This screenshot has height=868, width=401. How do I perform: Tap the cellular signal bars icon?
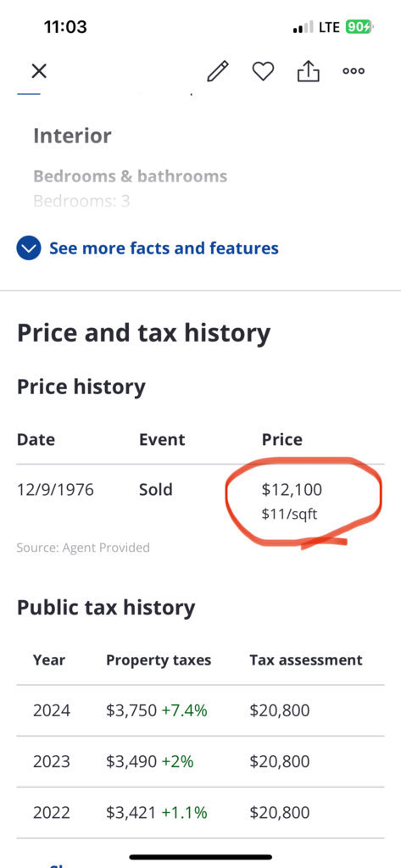pos(303,26)
